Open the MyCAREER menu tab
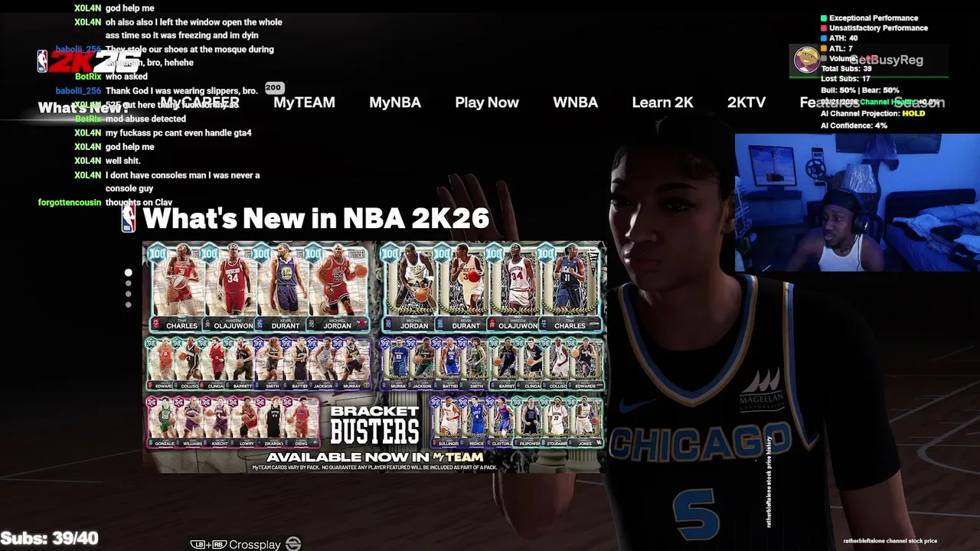Screen dimensions: 980x551 point(200,102)
